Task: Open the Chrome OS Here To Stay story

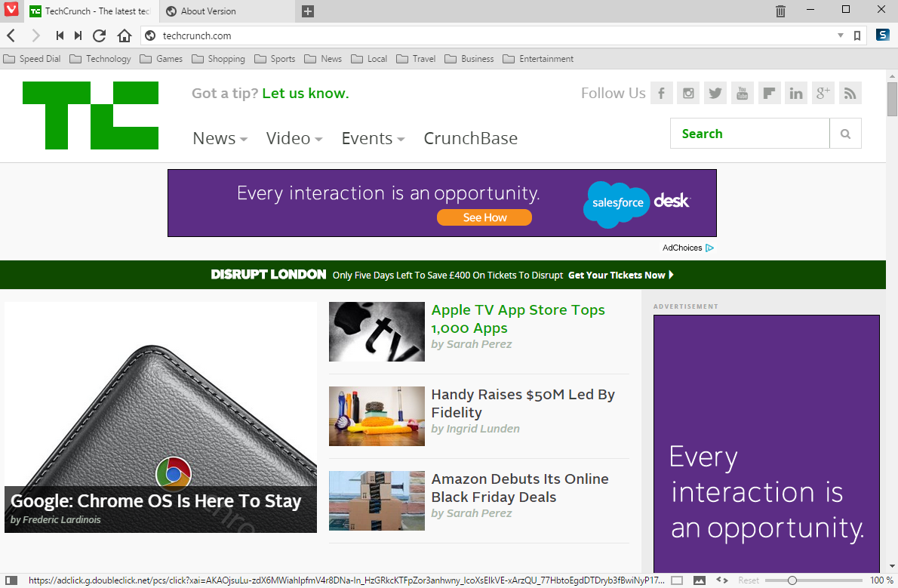Action: (155, 501)
